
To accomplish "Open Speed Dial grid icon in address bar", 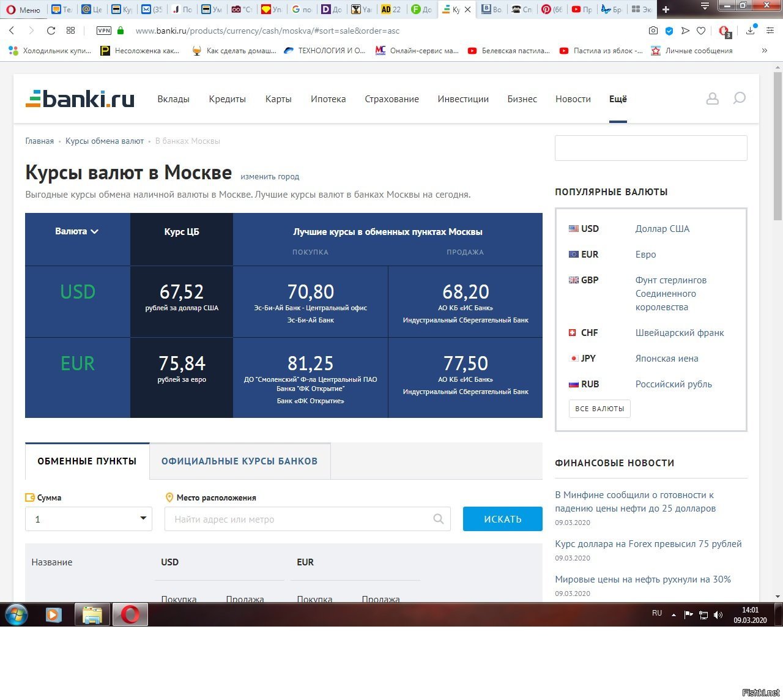I will coord(71,31).
